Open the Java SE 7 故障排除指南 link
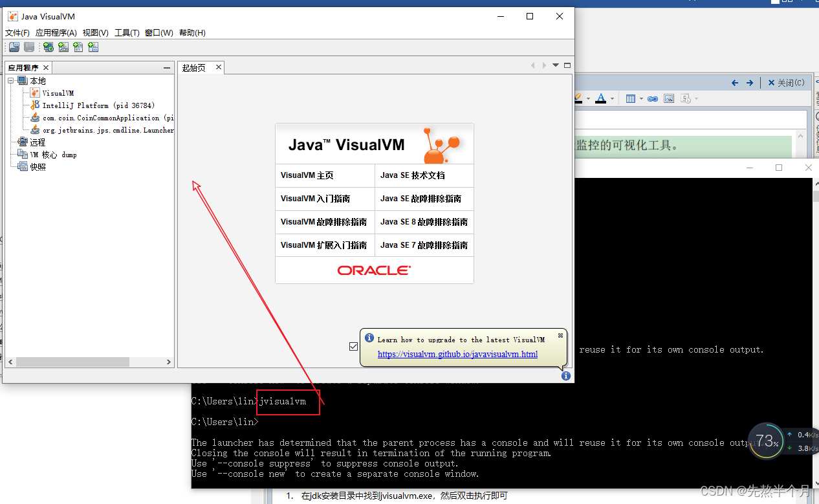The height and width of the screenshot is (504, 819). (x=424, y=245)
